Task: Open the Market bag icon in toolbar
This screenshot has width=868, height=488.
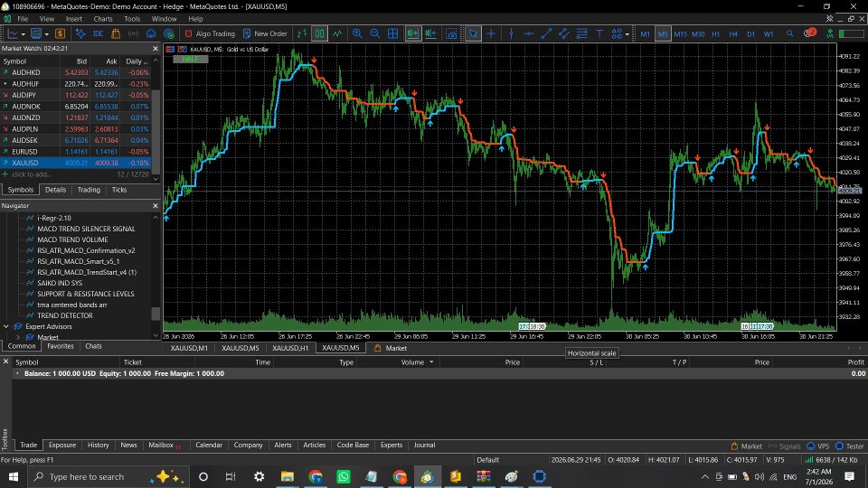Action: point(116,33)
